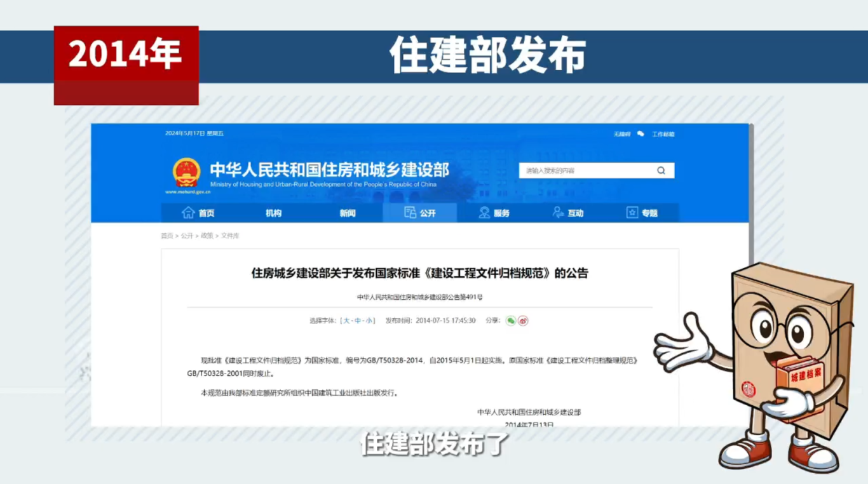
Task: Click the chat bubble icon in the top bar
Action: coord(641,134)
